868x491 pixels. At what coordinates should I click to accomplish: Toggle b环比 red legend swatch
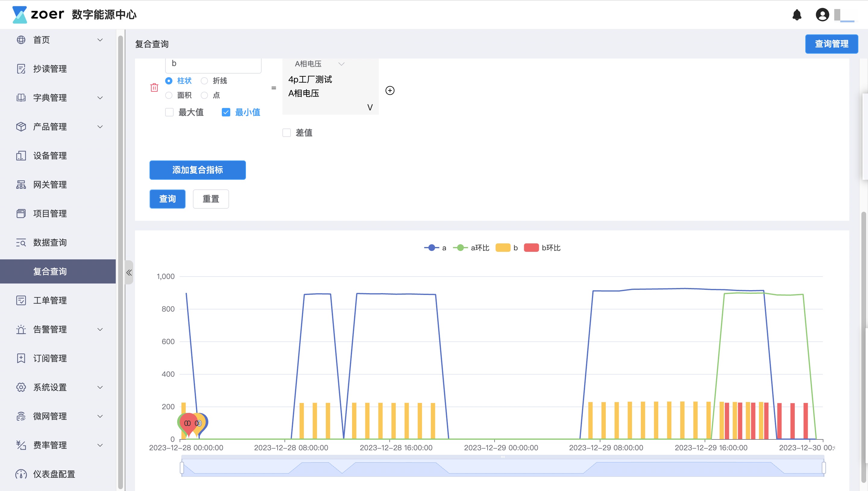coord(531,248)
